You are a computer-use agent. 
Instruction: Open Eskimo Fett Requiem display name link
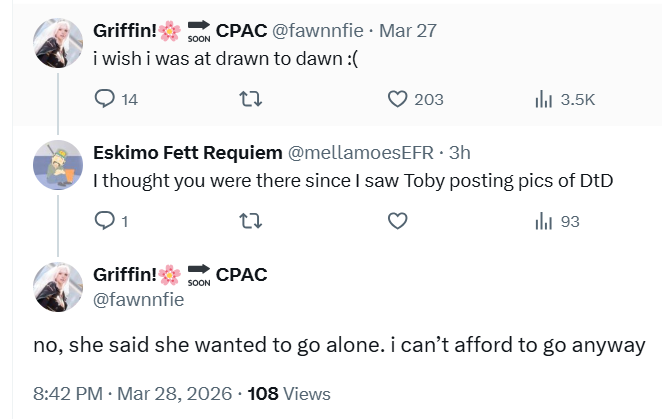pos(187,153)
